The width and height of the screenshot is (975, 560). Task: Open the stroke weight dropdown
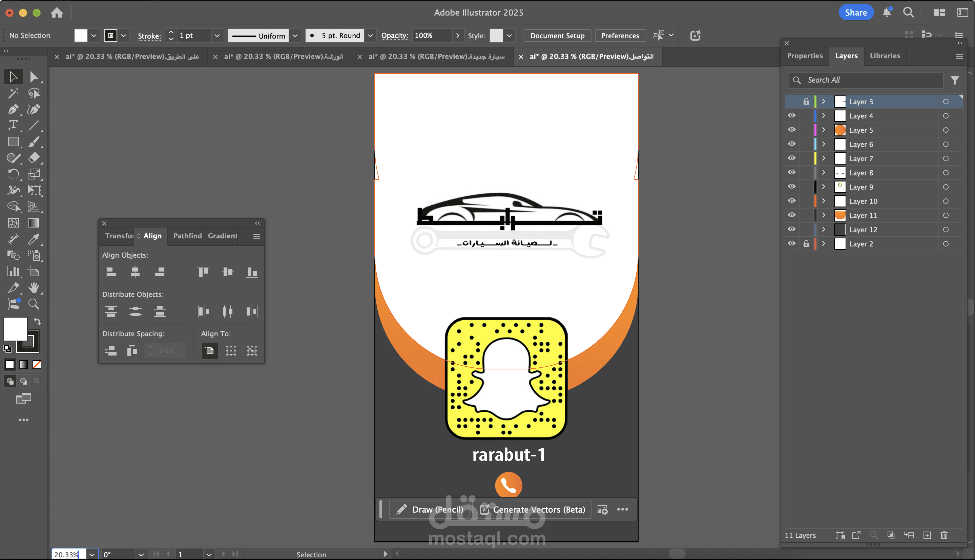click(x=217, y=36)
